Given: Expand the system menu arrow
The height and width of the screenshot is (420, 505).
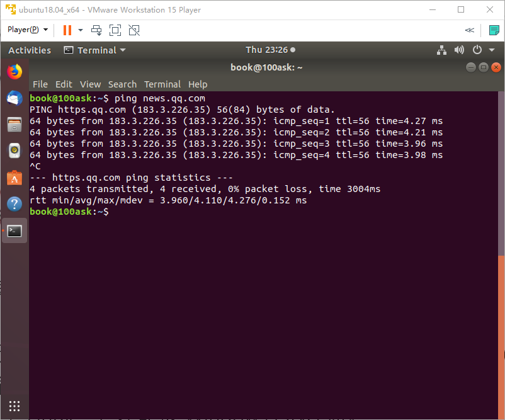Looking at the screenshot, I should tap(492, 50).
